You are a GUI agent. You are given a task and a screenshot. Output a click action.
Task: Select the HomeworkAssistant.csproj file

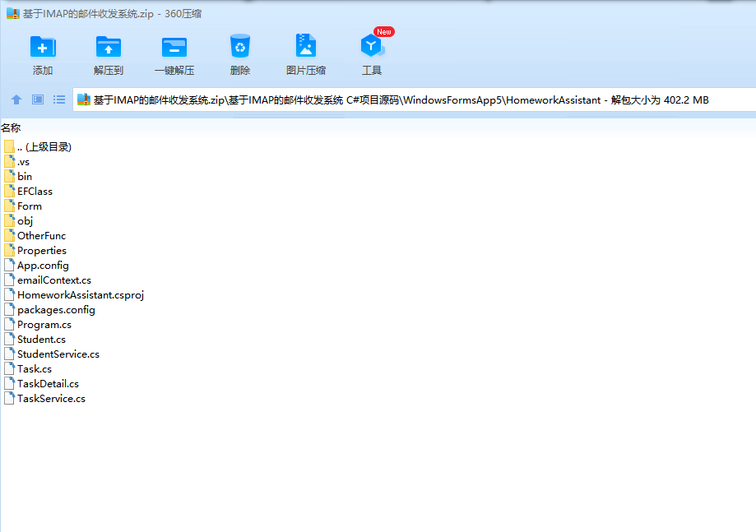tap(74, 295)
